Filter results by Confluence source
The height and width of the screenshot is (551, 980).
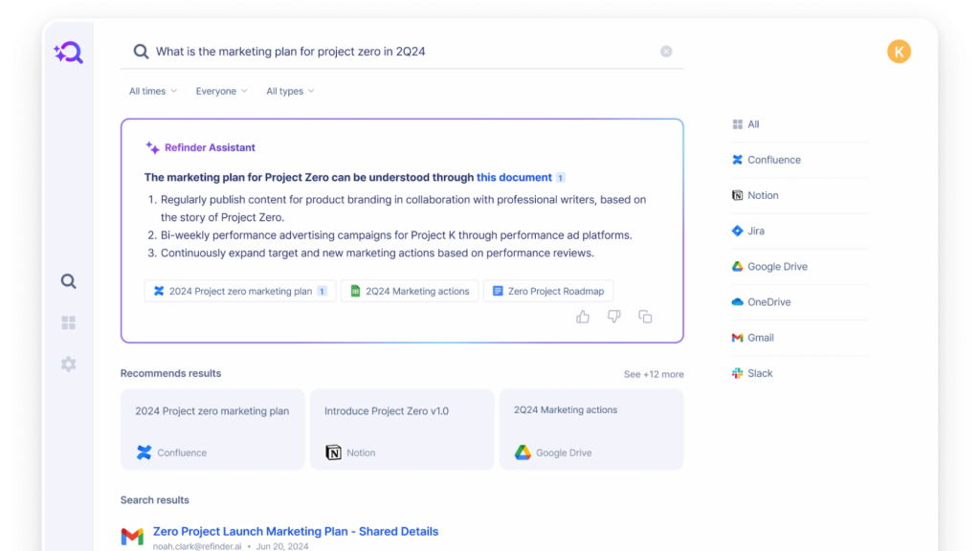(x=773, y=160)
